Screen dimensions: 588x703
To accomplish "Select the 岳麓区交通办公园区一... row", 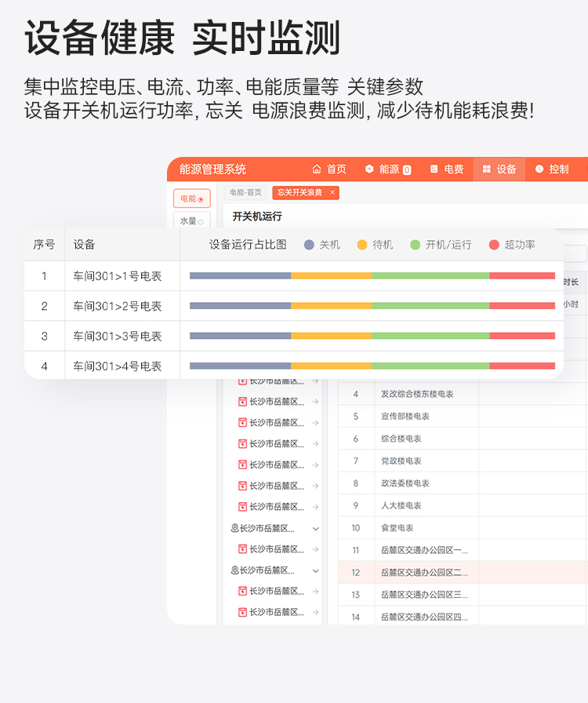I will [x=463, y=550].
